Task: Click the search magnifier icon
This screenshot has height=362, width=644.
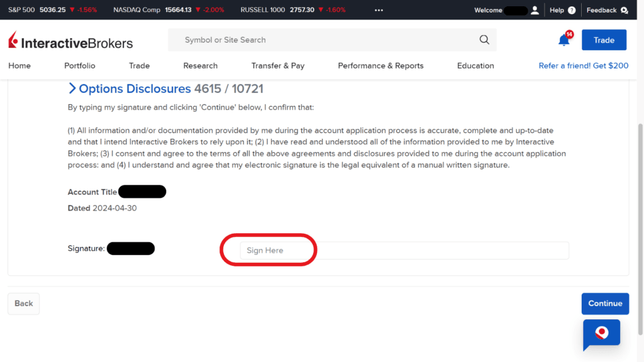Action: click(x=484, y=40)
